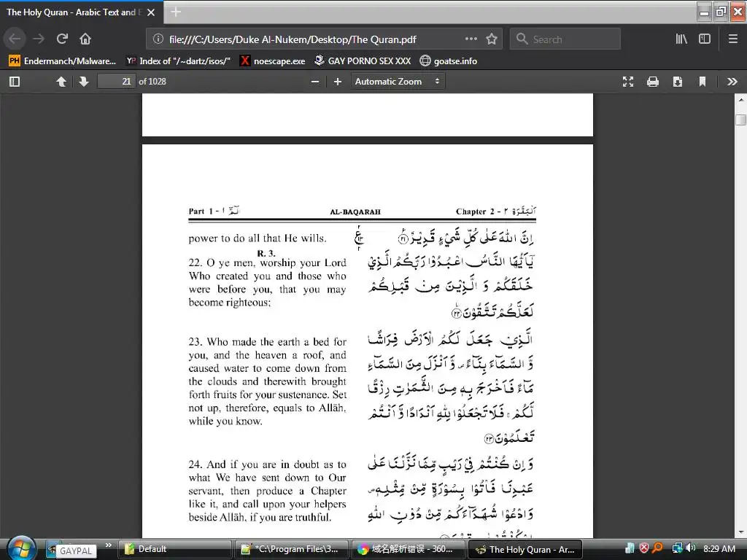Open the Index of /~dartz/isos/ bookmark
Screen dimensions: 747x560
179,61
